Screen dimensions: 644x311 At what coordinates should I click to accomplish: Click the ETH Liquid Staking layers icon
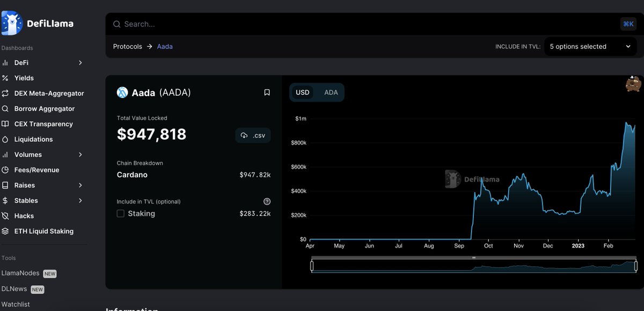pyautogui.click(x=5, y=231)
